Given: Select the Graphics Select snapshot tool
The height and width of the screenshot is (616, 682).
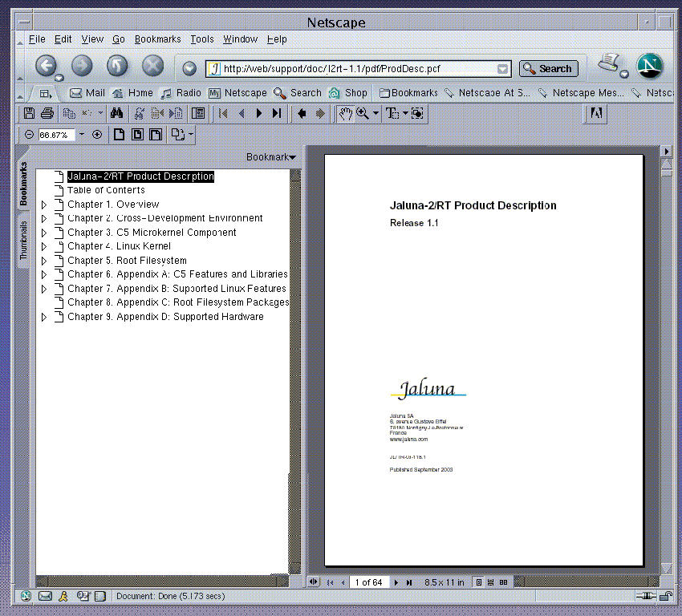Looking at the screenshot, I should click(x=417, y=113).
